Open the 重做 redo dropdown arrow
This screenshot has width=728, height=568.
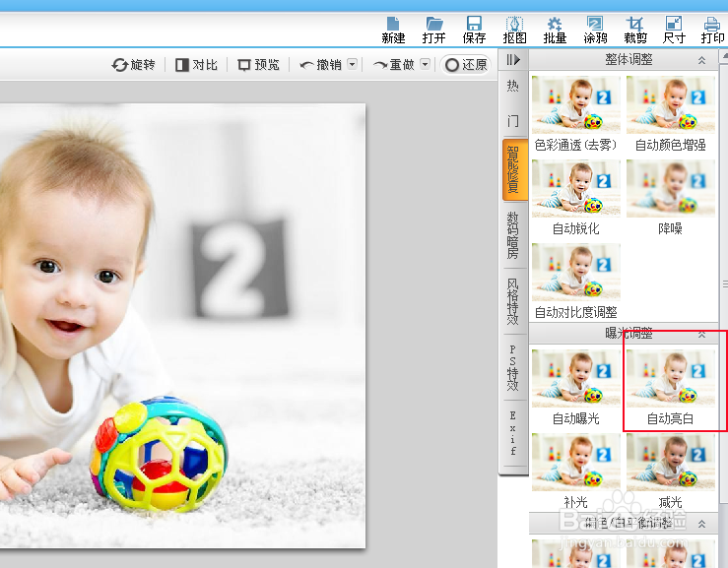point(425,64)
